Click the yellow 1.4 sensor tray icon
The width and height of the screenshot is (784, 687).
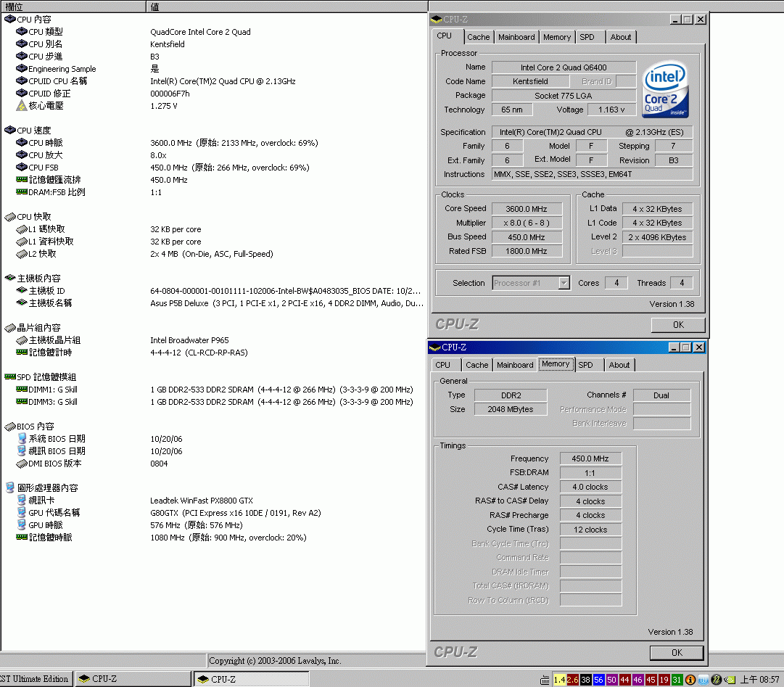click(x=559, y=680)
